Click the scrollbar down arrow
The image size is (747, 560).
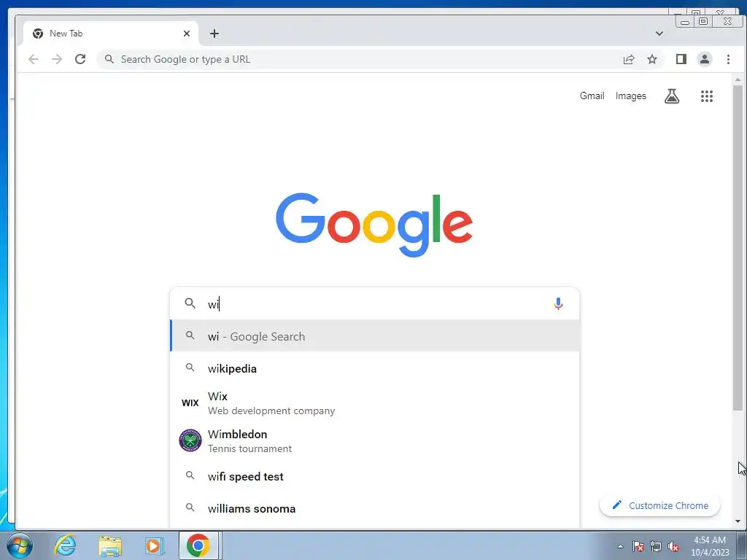coord(738,521)
